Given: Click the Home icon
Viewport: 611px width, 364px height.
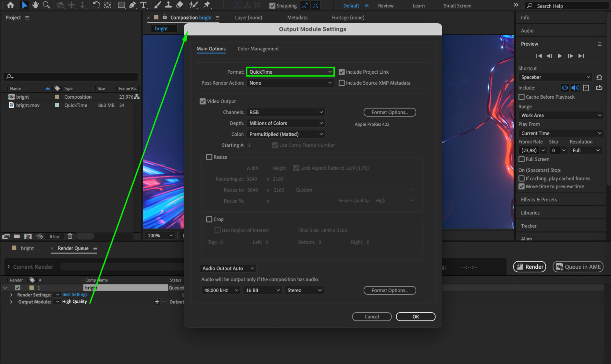Looking at the screenshot, I should 10,5.
